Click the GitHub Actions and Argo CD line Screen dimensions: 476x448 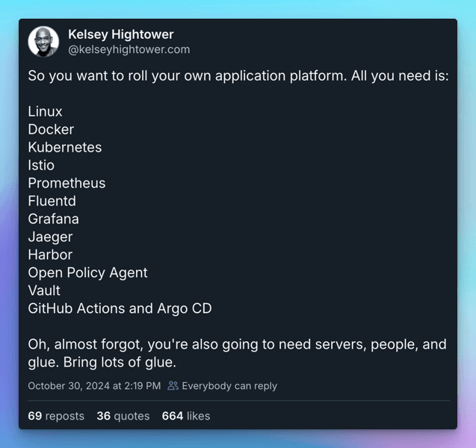coord(120,308)
